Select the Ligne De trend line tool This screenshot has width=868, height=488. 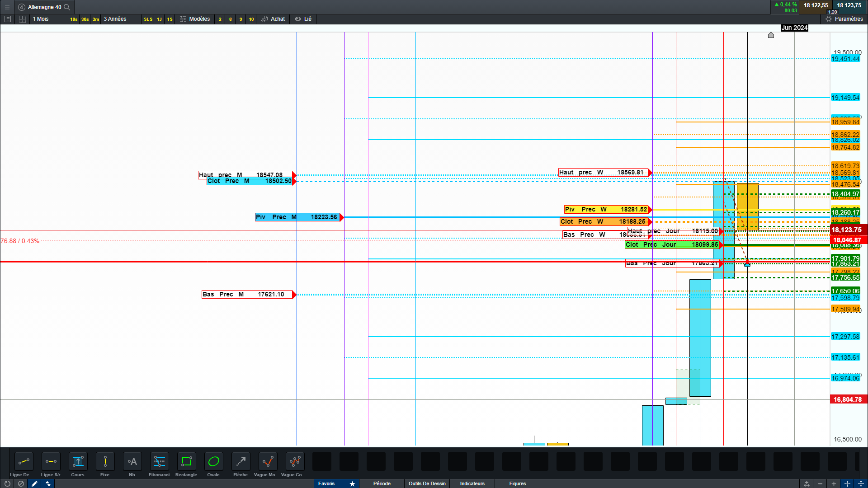pyautogui.click(x=24, y=462)
